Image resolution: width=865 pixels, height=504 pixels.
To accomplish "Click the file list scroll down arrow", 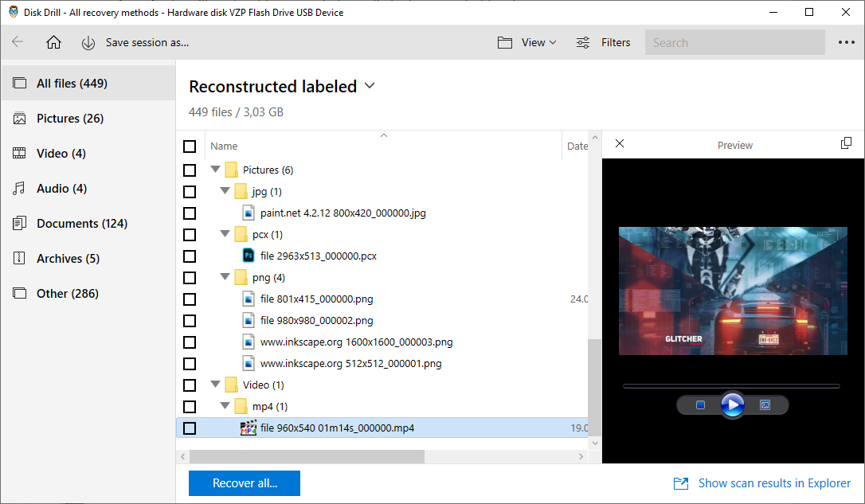I will 595,443.
